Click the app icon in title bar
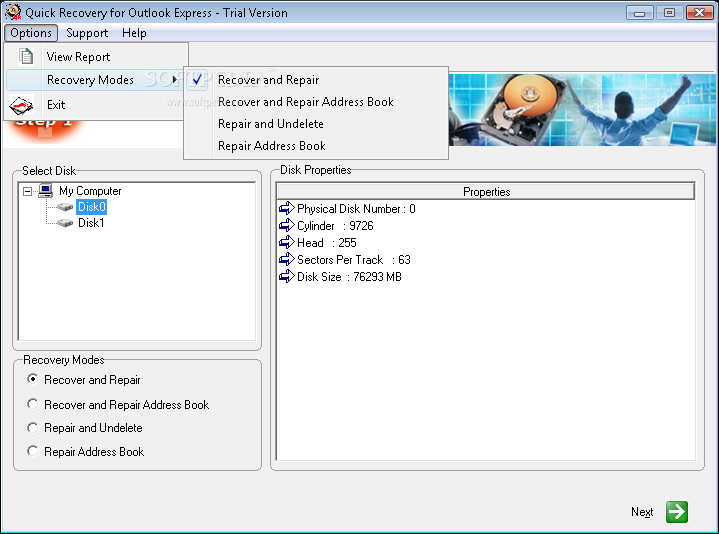 pos(13,12)
